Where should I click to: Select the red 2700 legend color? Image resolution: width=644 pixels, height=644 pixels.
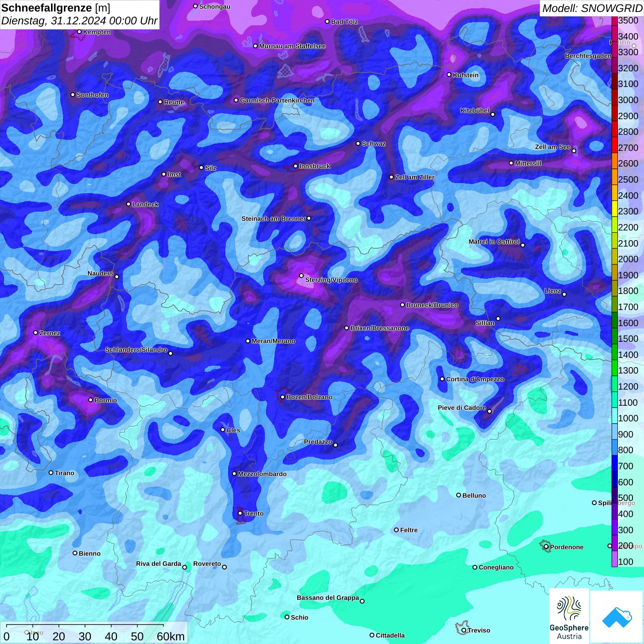tap(615, 144)
